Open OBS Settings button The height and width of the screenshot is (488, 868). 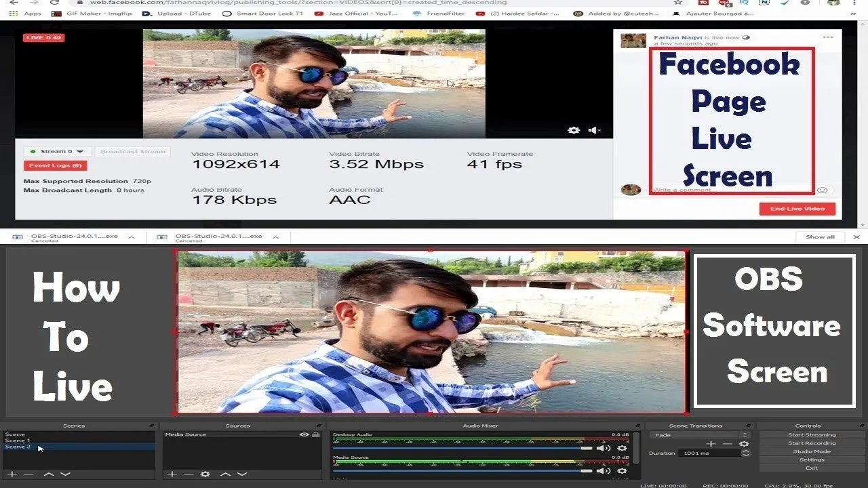(812, 460)
